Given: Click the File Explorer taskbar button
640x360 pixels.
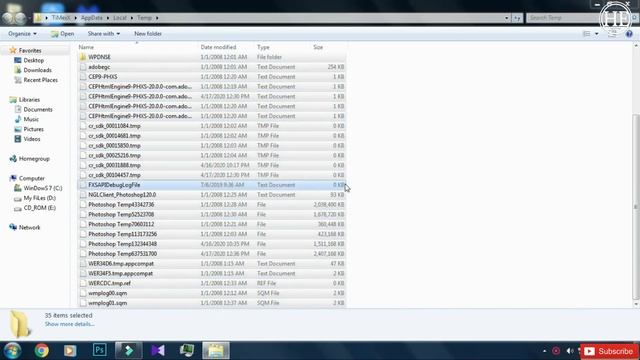Looking at the screenshot, I should click(x=216, y=351).
